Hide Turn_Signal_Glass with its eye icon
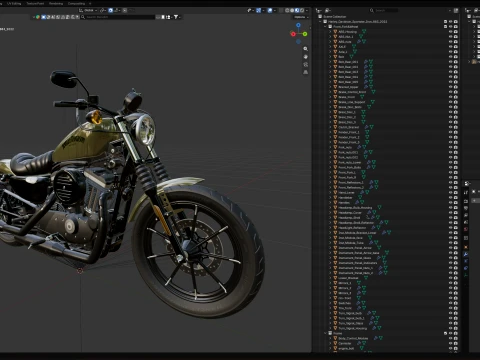Screen dimensions: 480x360 tap(451, 323)
